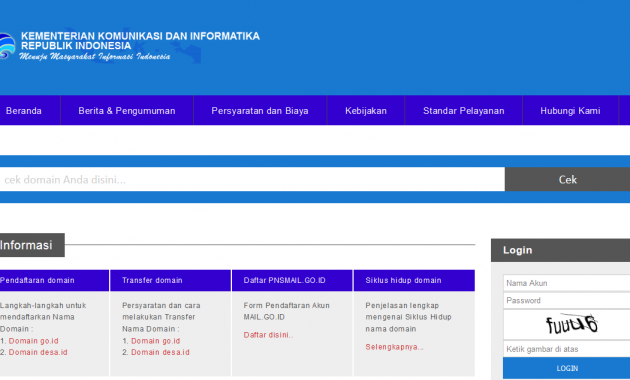Focus the Nama Akun field
Screen dimensions: 630x380
click(x=567, y=283)
